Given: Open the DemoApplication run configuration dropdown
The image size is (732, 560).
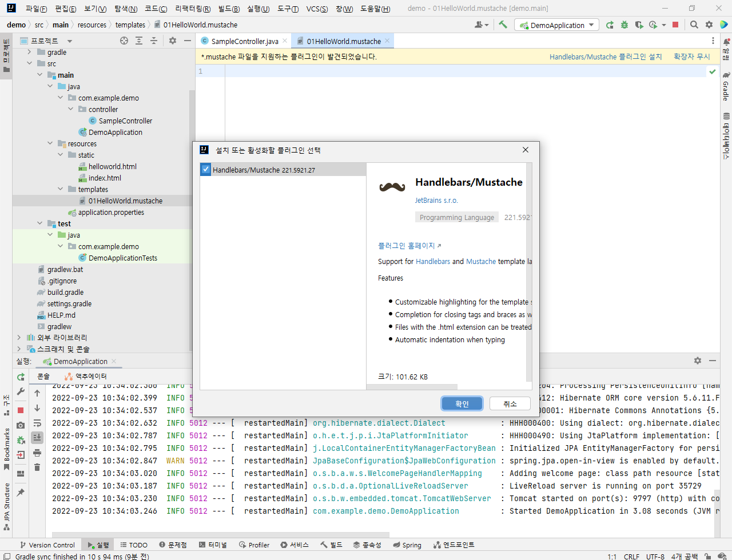Looking at the screenshot, I should pyautogui.click(x=556, y=25).
